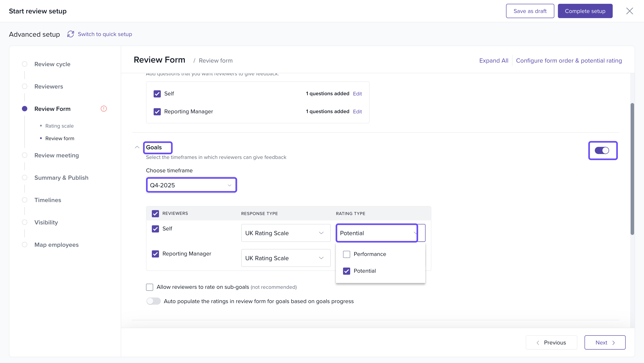Collapse the Goals section with the chevron icon

pos(137,147)
